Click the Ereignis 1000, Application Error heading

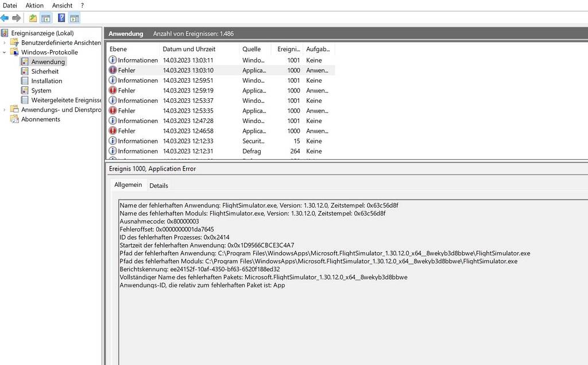(x=152, y=168)
